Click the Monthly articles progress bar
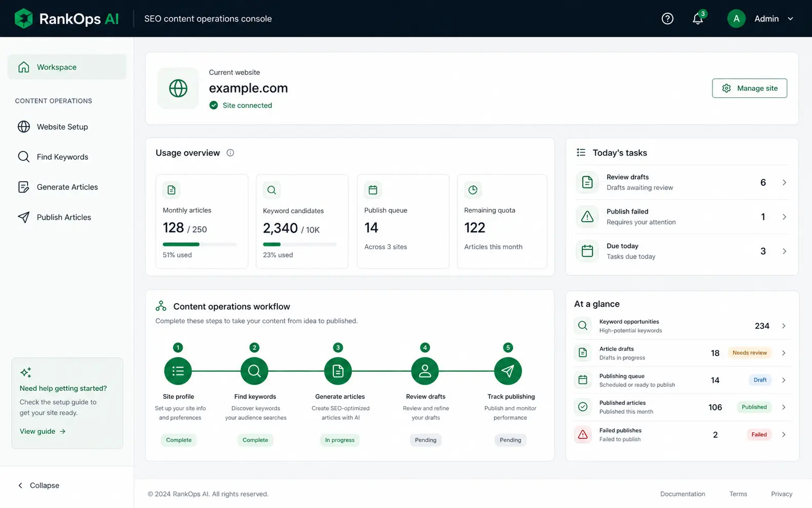This screenshot has width=812, height=508. coord(200,244)
